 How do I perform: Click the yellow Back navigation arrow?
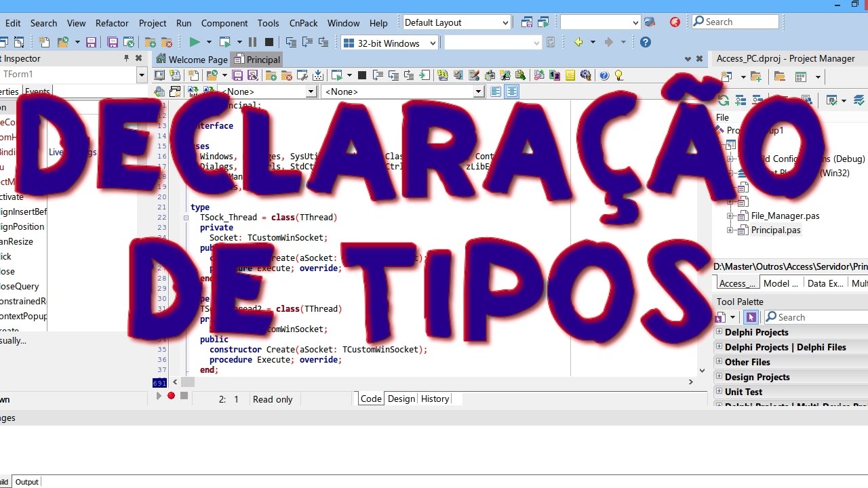tap(578, 42)
